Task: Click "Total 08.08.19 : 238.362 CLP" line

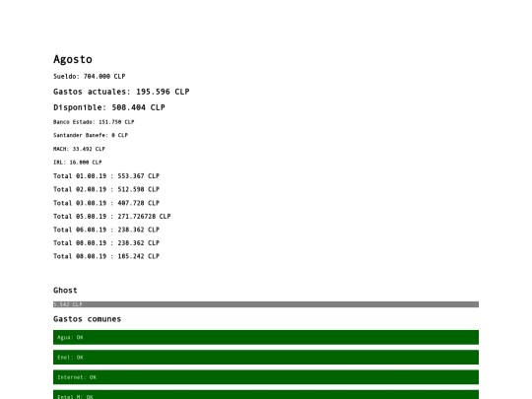Action: click(106, 243)
